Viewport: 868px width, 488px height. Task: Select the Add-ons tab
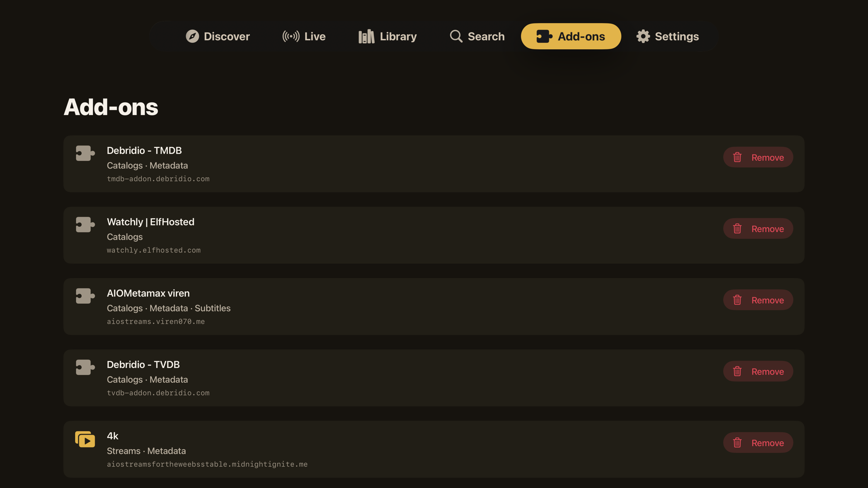click(x=571, y=36)
